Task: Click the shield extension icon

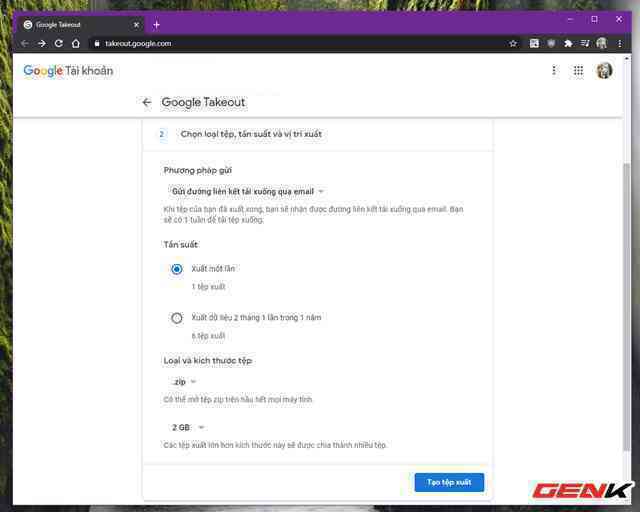Action: point(551,43)
